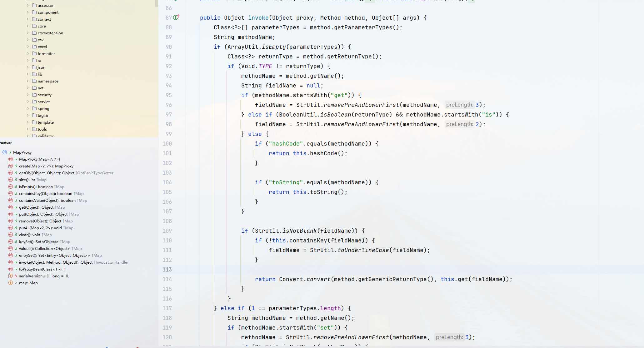Expand the spring folder chevron
644x348 pixels.
[x=27, y=108]
